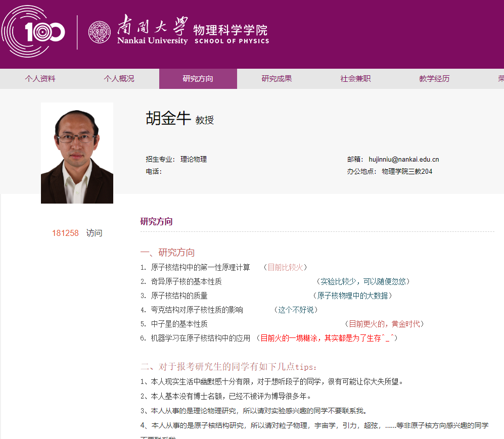The height and width of the screenshot is (439, 504).
Task: Click the Nankai University round seal emblem
Action: [x=100, y=32]
